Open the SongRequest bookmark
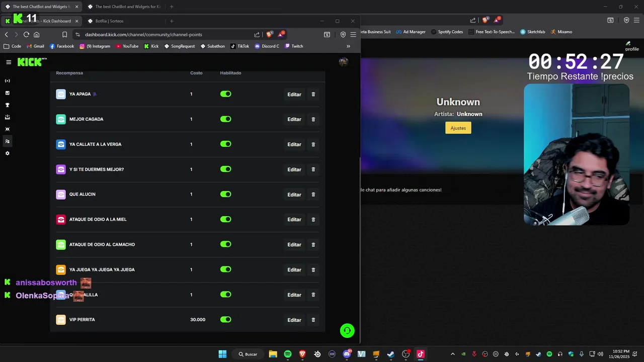The width and height of the screenshot is (644, 362). (179, 46)
